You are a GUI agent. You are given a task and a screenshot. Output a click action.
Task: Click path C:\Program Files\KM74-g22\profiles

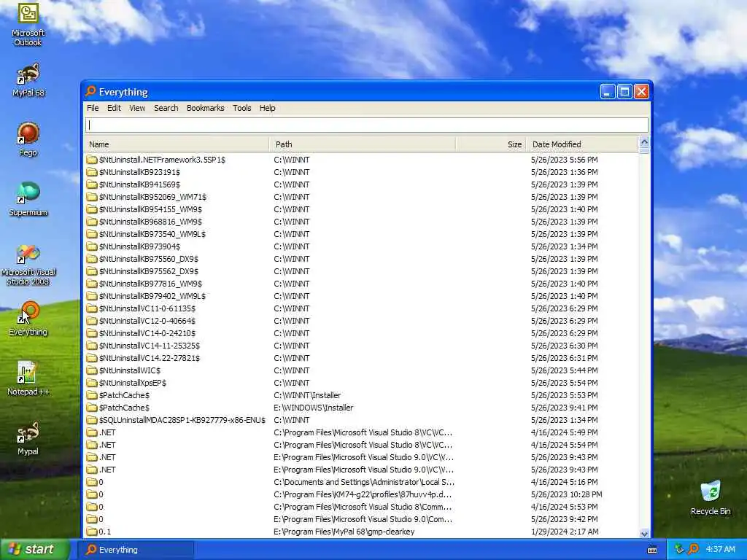click(x=363, y=494)
